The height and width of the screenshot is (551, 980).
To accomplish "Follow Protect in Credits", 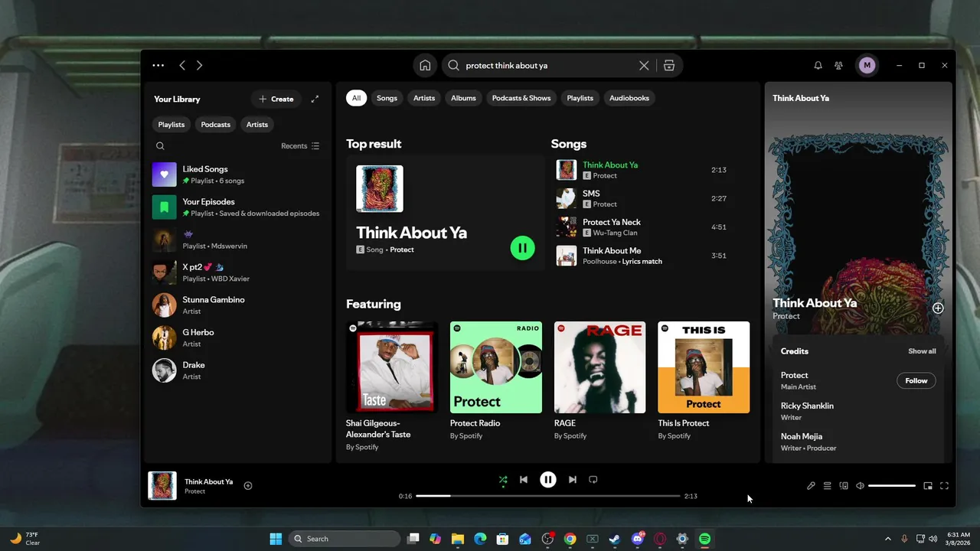I will [x=916, y=380].
